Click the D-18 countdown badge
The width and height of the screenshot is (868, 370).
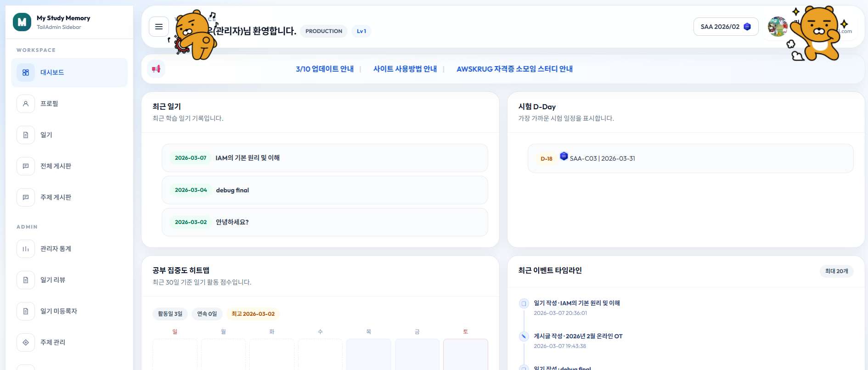pos(546,159)
